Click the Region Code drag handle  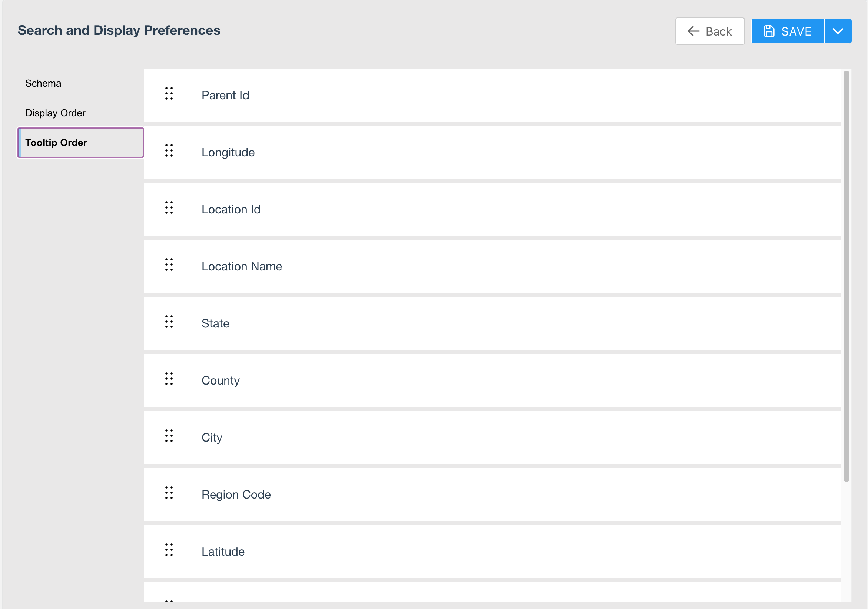point(169,493)
